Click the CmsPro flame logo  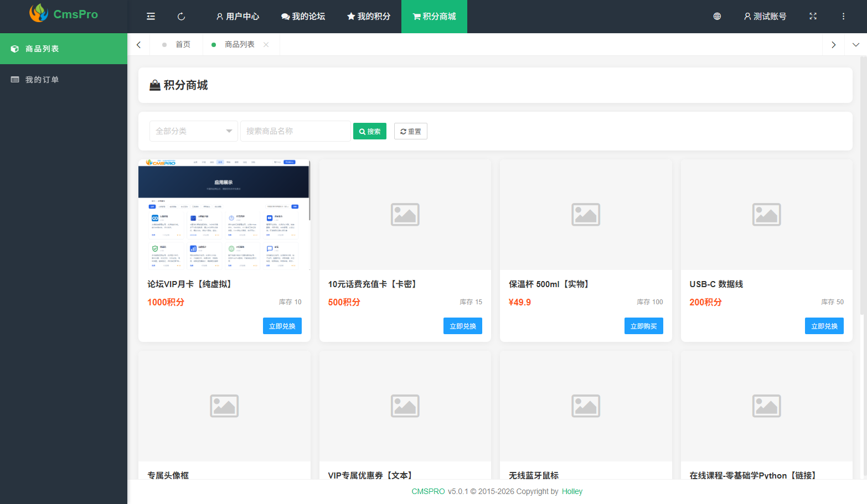click(x=39, y=13)
